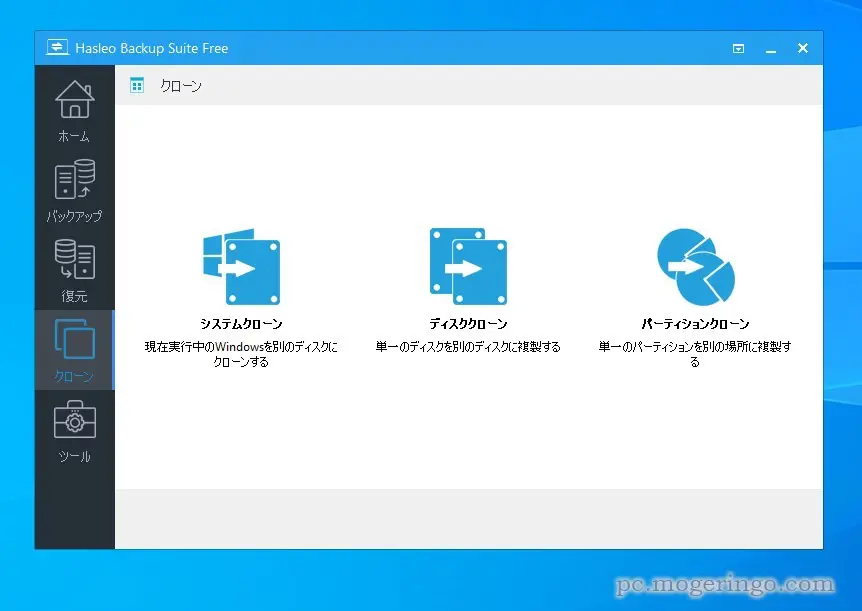Image resolution: width=862 pixels, height=611 pixels.
Task: Click the 復元 label in sidebar
Action: pyautogui.click(x=74, y=296)
